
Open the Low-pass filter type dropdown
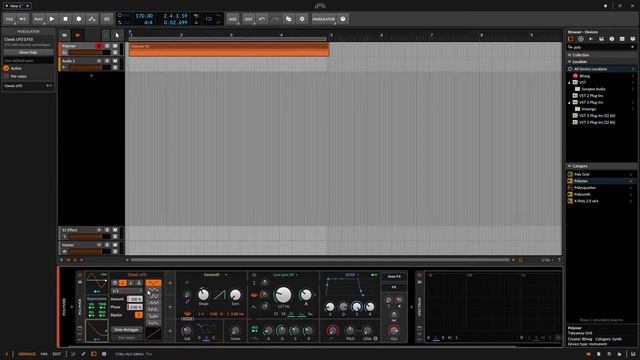[x=285, y=275]
